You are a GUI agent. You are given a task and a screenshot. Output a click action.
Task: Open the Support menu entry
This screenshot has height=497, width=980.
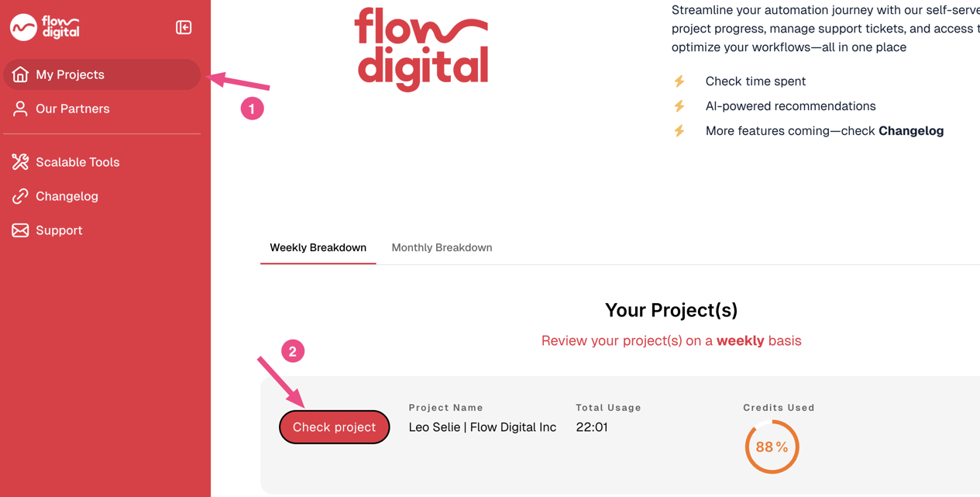click(x=59, y=230)
